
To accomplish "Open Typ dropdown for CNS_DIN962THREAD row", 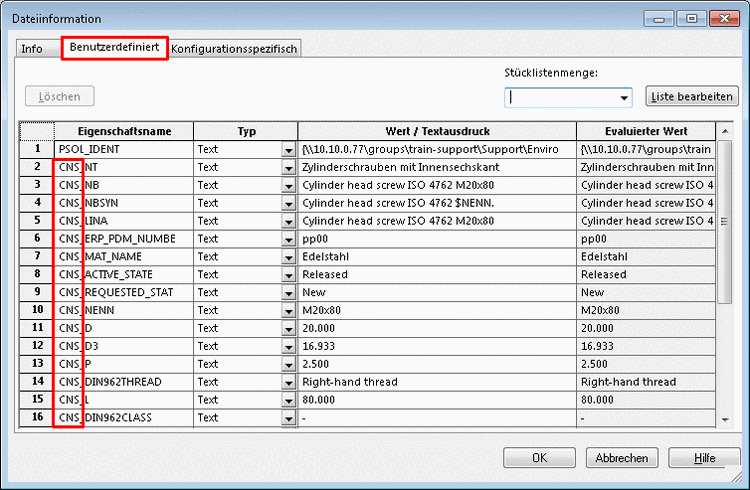I will [288, 382].
